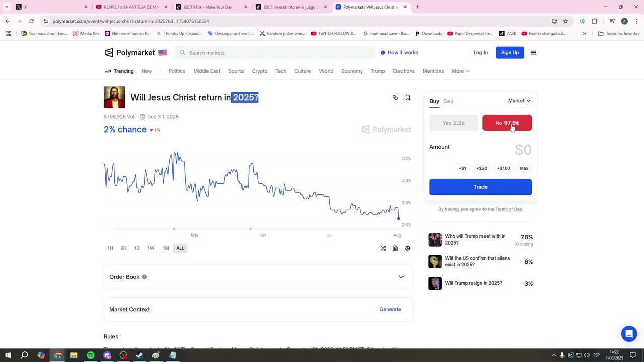Open the Market order type dropdown
Viewport: 644px width, 362px height.
point(519,101)
